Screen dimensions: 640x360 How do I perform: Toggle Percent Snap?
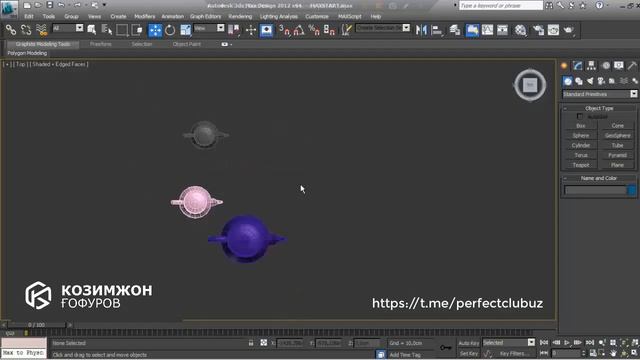coord(314,30)
